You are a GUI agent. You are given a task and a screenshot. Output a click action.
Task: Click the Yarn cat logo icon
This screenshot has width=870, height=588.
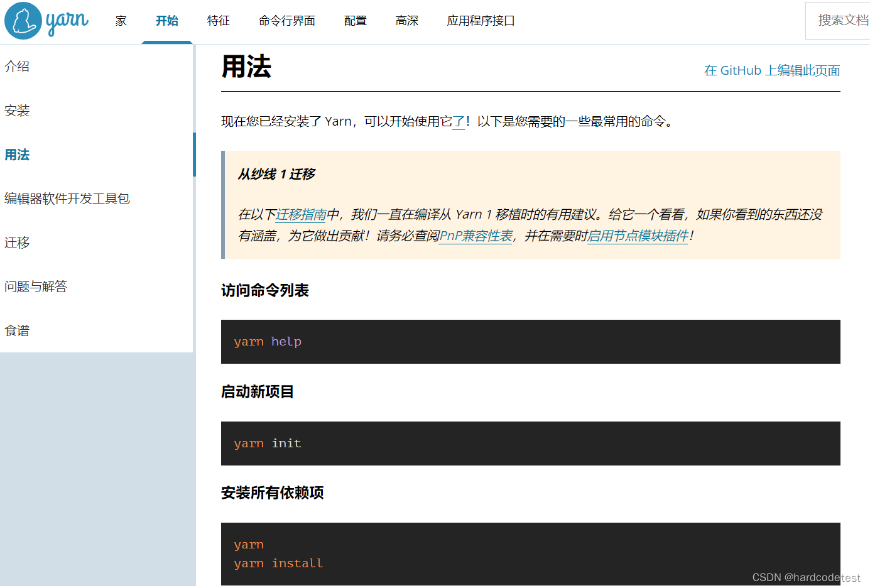23,21
